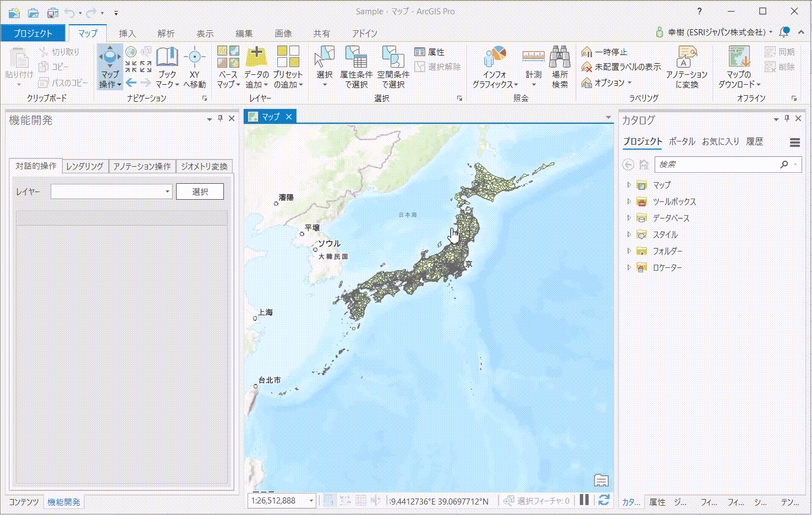Open the ブックマーク bookmarks icon
This screenshot has height=515, width=812.
click(x=167, y=57)
